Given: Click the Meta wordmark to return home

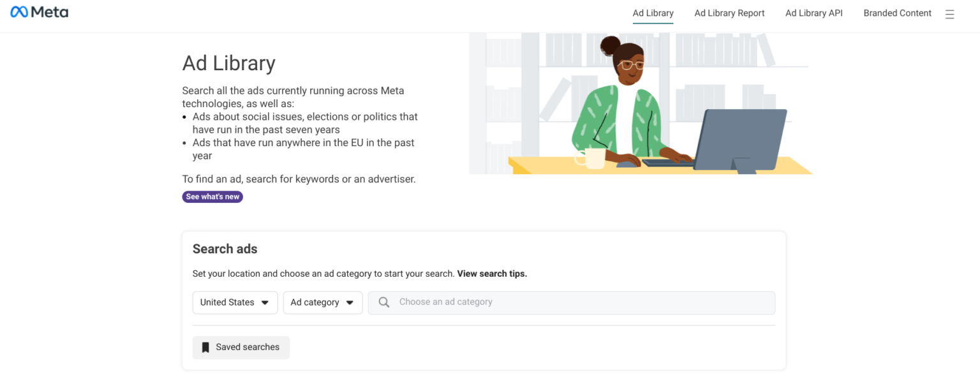Looking at the screenshot, I should pyautogui.click(x=48, y=11).
